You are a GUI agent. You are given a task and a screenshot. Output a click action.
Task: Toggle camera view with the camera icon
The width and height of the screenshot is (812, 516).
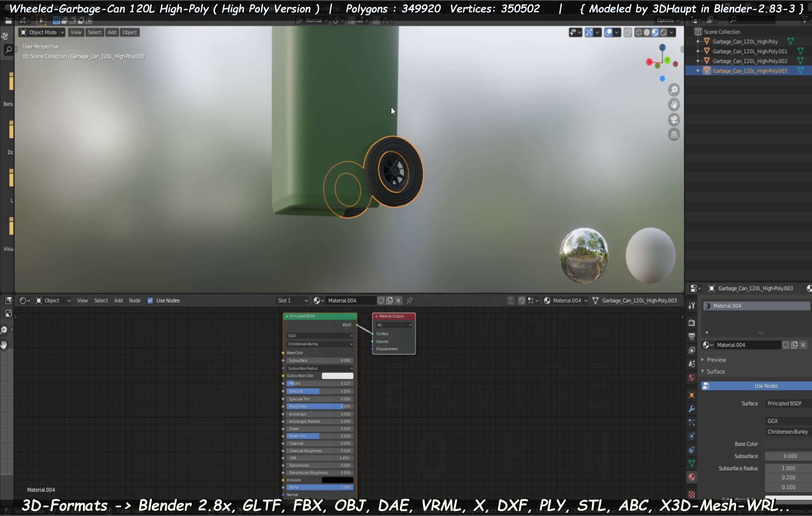(674, 120)
